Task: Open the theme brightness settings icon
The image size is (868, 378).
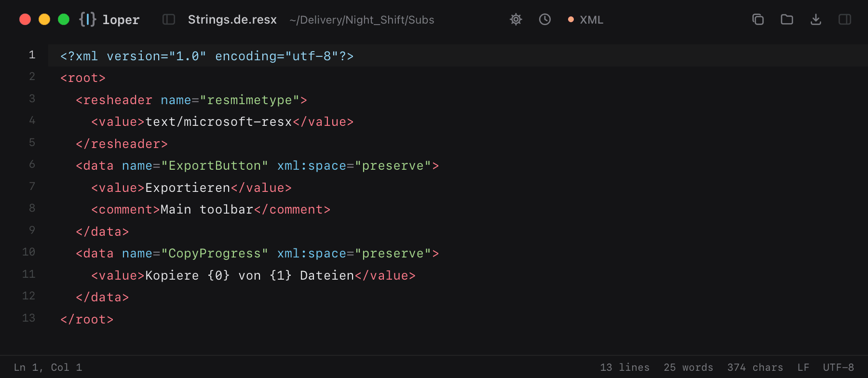Action: click(516, 19)
